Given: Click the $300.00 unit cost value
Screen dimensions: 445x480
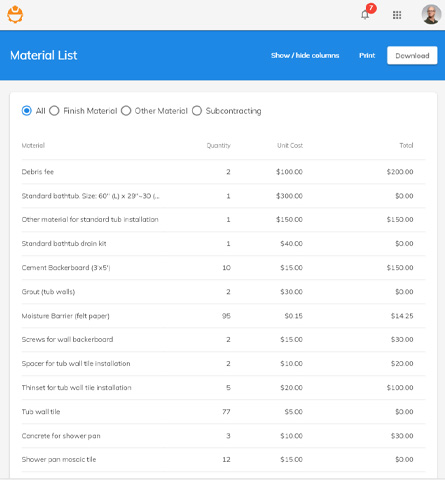Looking at the screenshot, I should pyautogui.click(x=289, y=196).
